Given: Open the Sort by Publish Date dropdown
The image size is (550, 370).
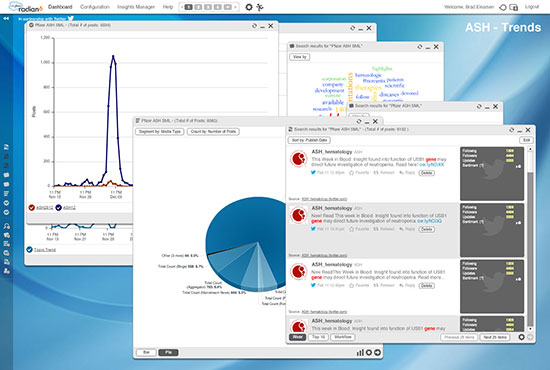Looking at the screenshot, I should pos(309,140).
